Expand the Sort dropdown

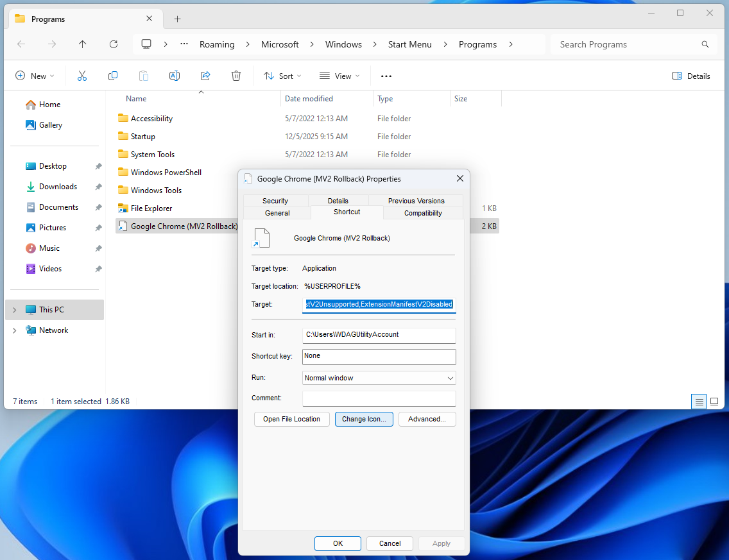[x=282, y=76]
